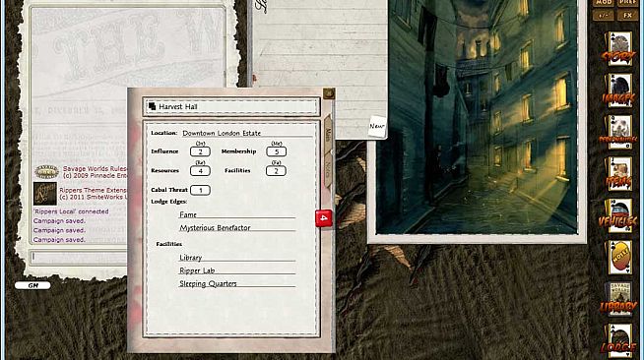
Task: Click the GM identity label
Action: [x=32, y=285]
